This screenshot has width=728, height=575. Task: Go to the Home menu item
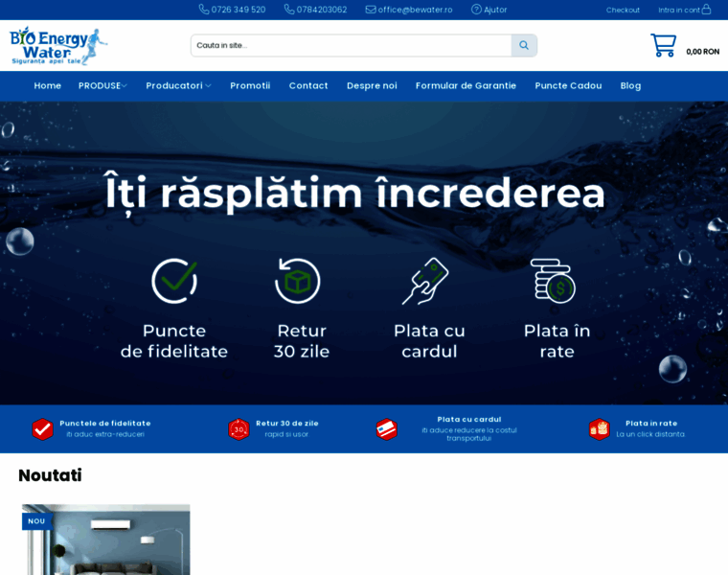(x=47, y=86)
